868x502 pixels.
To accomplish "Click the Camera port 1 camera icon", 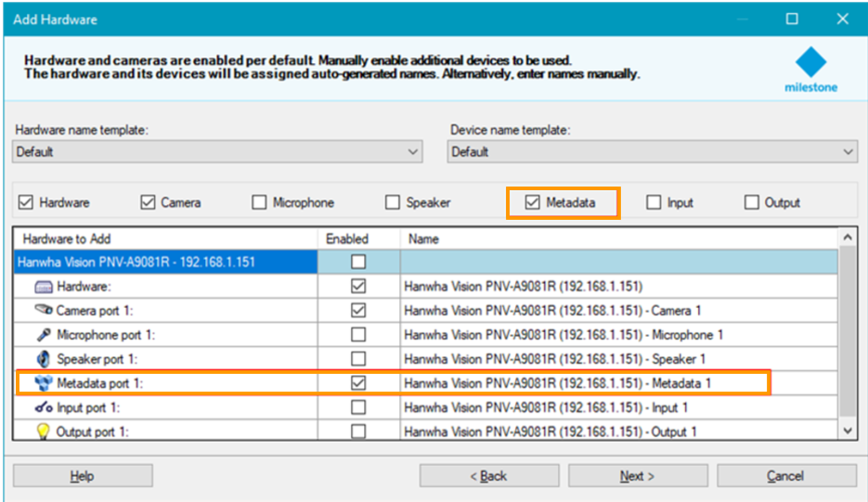I will coord(44,310).
